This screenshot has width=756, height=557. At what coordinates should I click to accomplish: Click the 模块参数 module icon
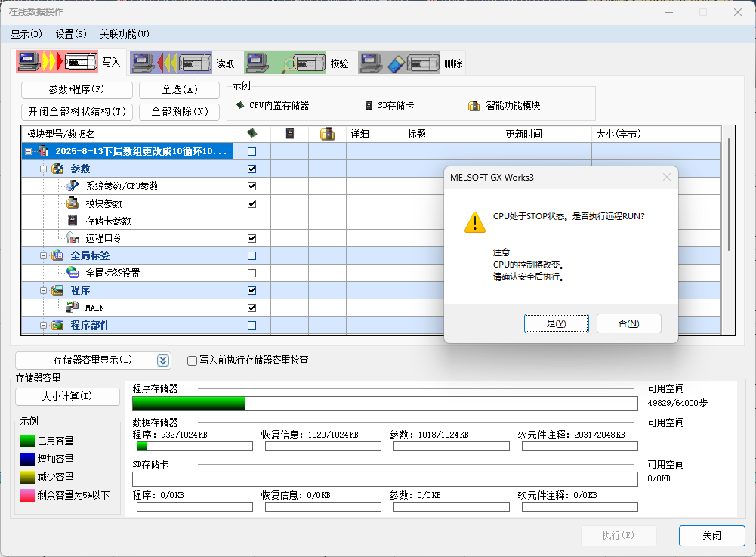pos(73,203)
